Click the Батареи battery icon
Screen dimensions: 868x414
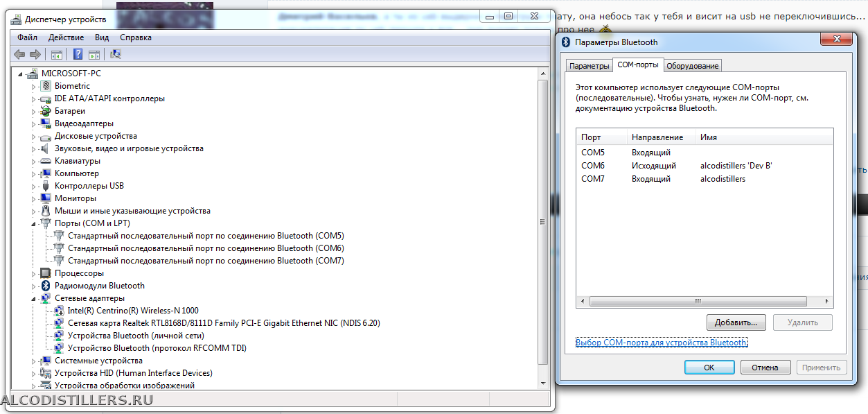click(x=46, y=111)
